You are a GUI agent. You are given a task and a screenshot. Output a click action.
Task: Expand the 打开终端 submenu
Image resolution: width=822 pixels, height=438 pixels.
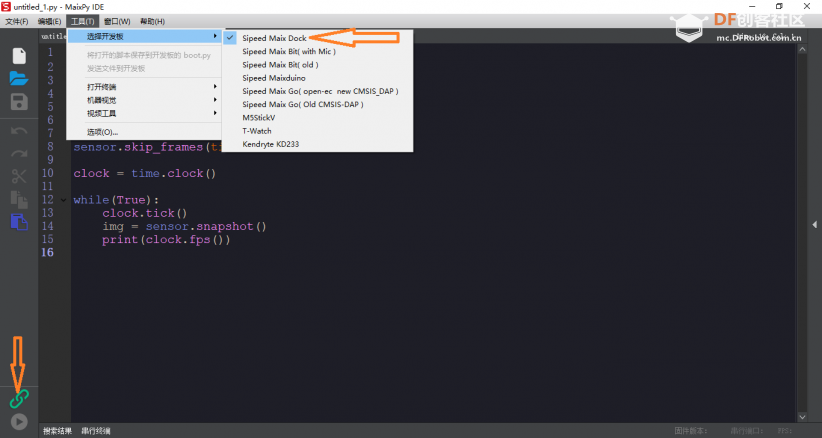pos(145,86)
